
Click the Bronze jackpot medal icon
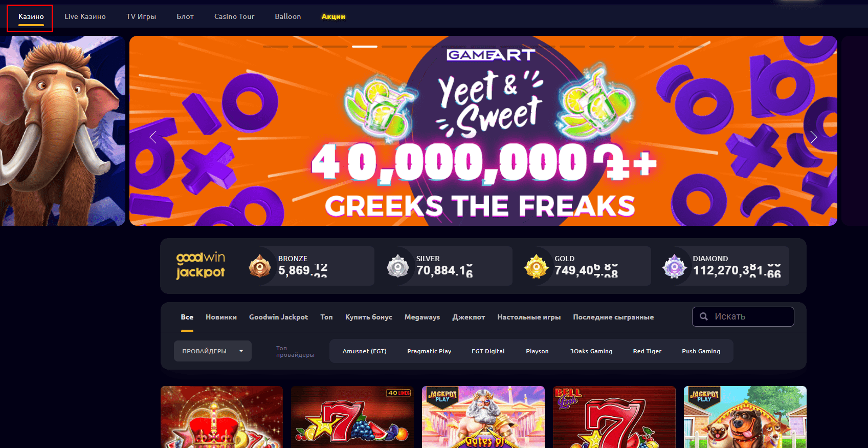click(260, 266)
